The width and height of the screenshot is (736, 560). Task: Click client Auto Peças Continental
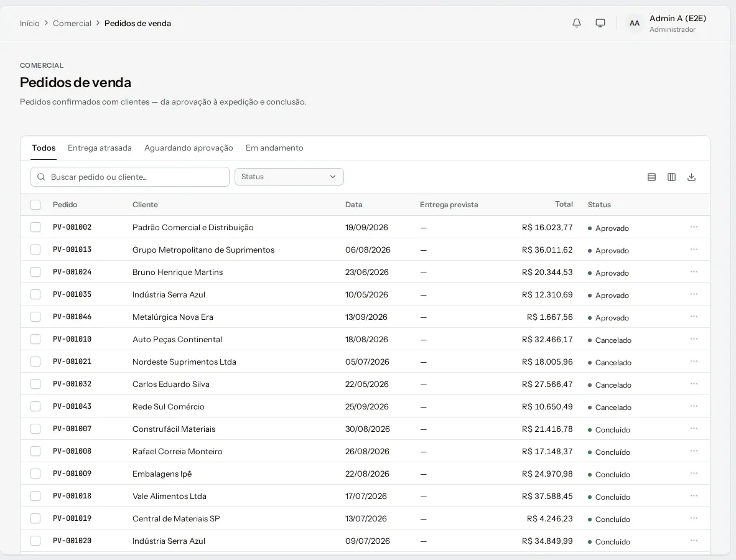pyautogui.click(x=177, y=339)
